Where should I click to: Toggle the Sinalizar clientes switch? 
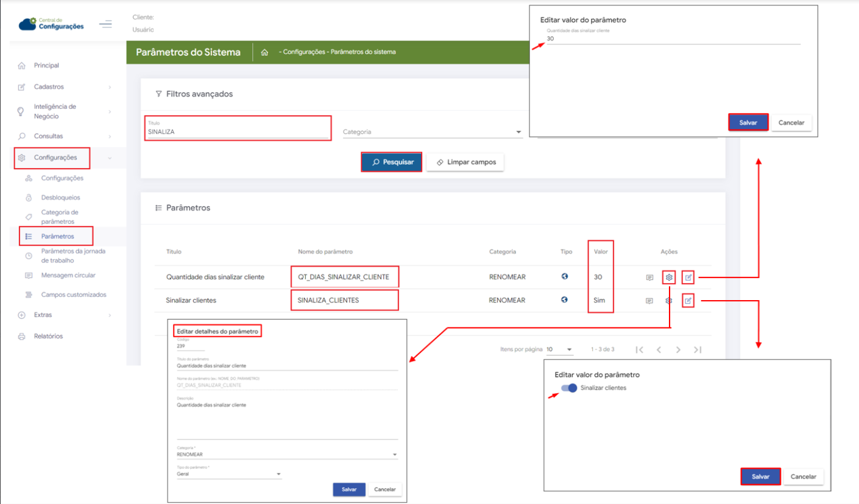tap(569, 388)
